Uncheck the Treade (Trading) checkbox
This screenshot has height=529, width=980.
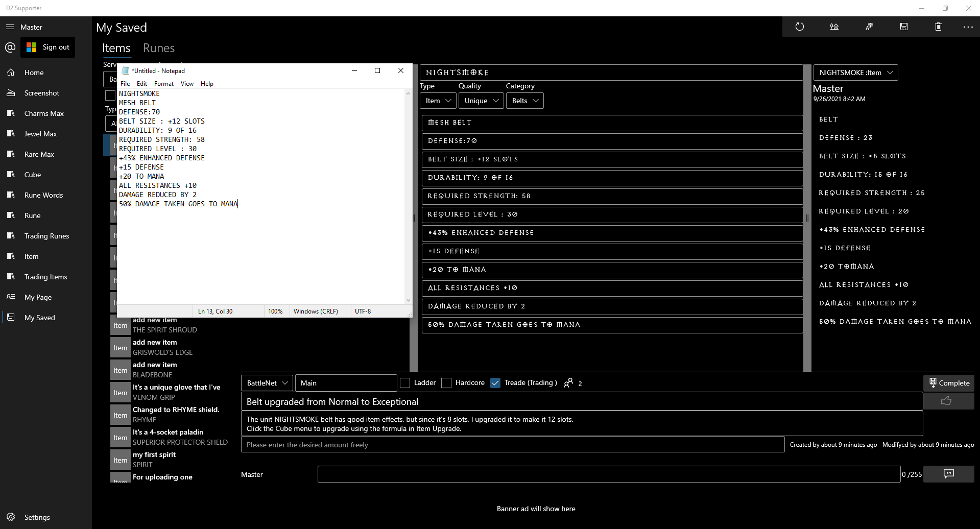495,383
